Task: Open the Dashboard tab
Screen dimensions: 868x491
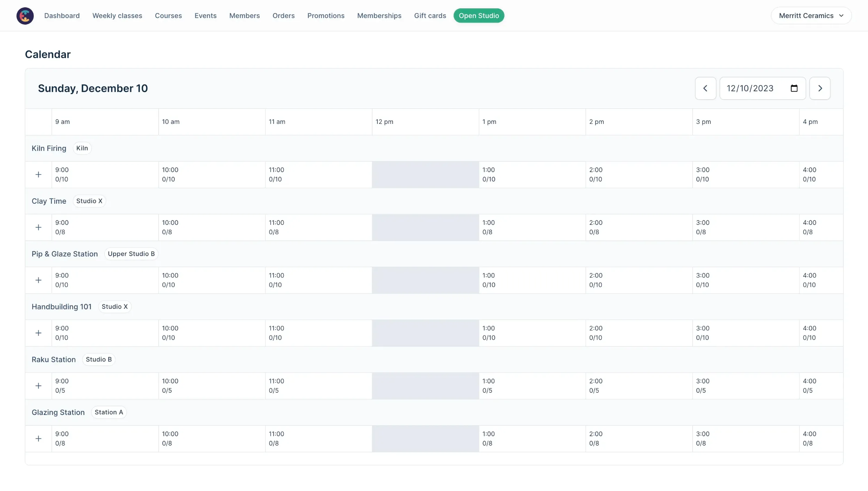Action: [x=62, y=16]
